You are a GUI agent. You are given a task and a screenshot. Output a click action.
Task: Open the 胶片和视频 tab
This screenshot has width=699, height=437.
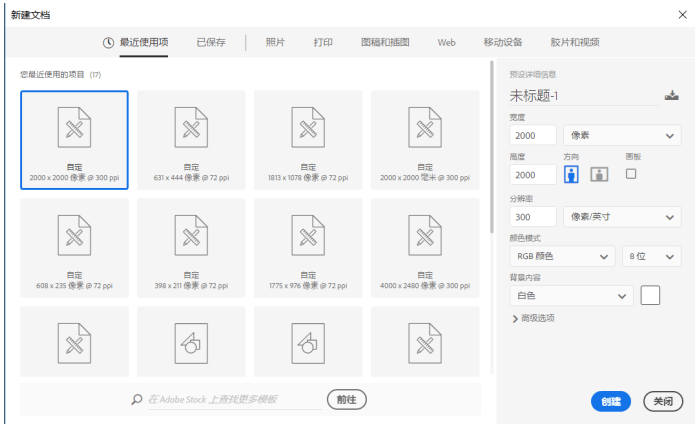coord(575,42)
